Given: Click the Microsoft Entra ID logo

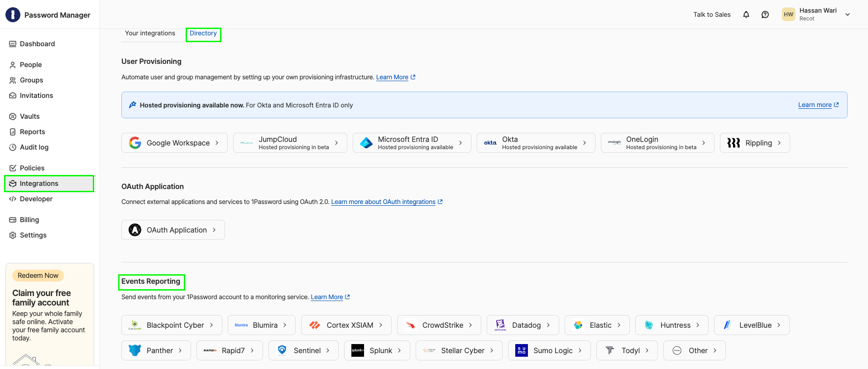Looking at the screenshot, I should (366, 143).
